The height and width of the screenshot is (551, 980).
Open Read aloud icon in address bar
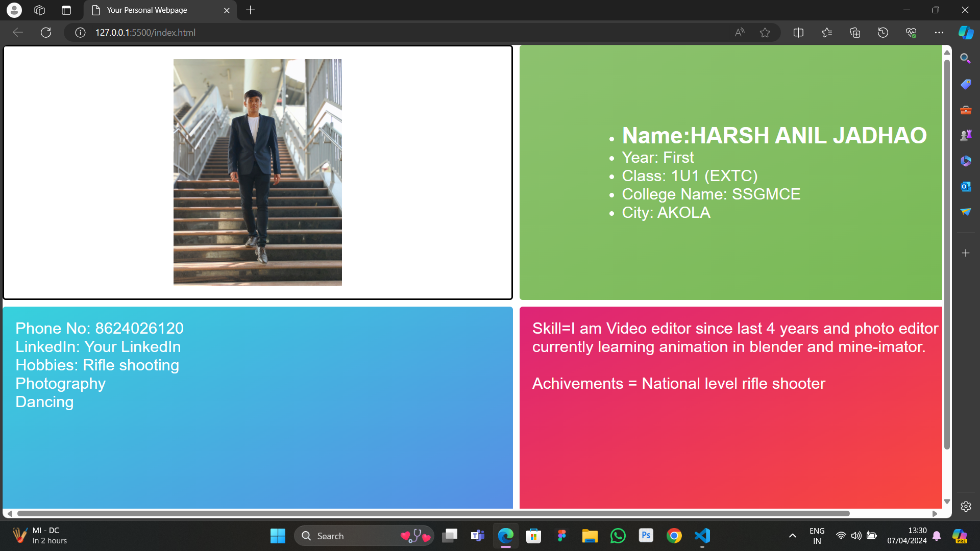740,33
